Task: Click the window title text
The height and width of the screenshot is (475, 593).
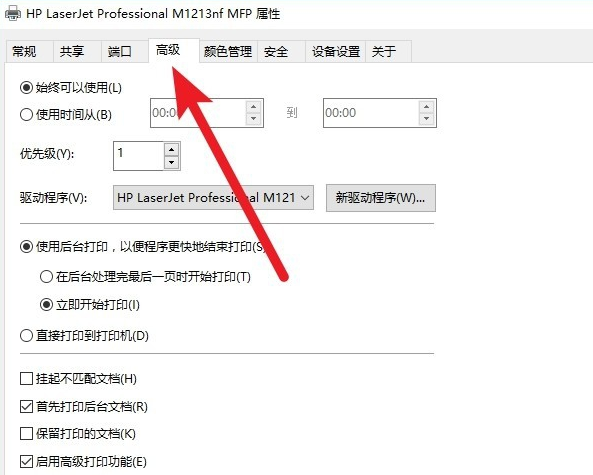Action: (153, 14)
